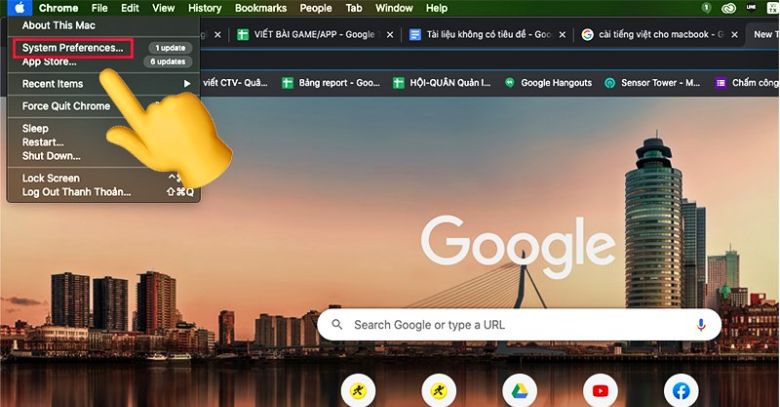Open the Window menu
Screen dimensions: 780x407
click(x=394, y=8)
